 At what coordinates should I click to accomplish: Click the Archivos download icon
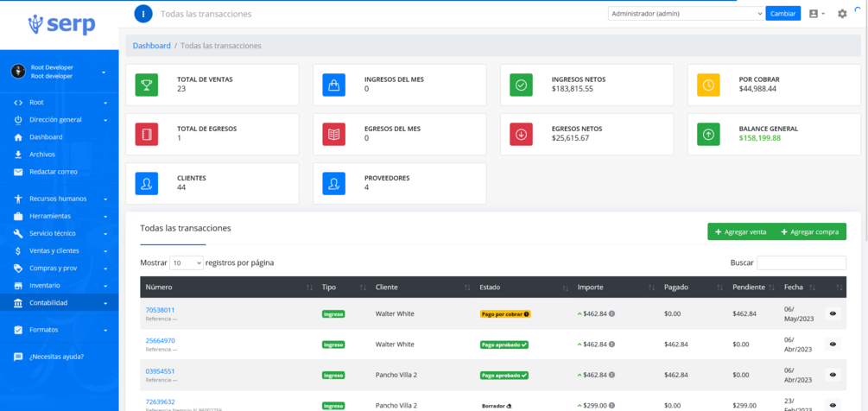coord(18,155)
